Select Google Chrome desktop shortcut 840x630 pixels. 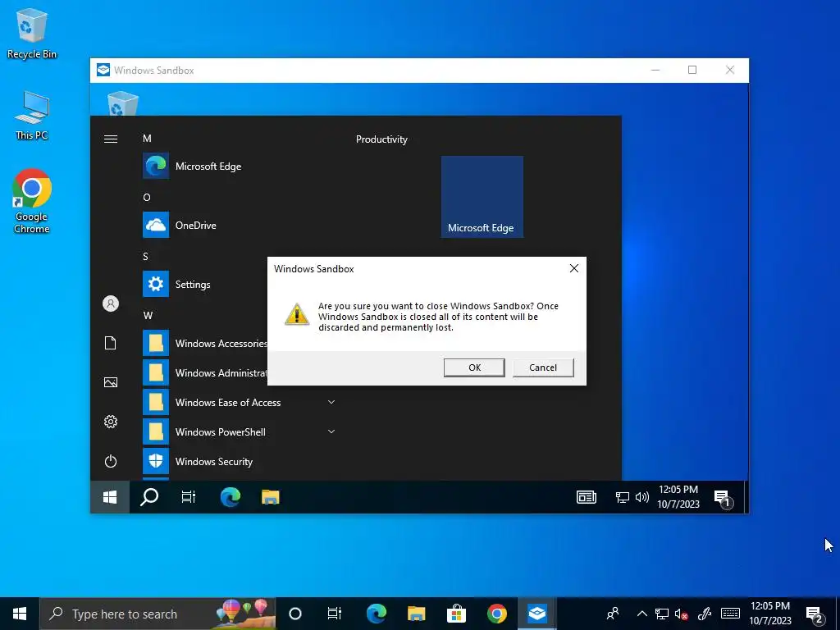pos(32,201)
